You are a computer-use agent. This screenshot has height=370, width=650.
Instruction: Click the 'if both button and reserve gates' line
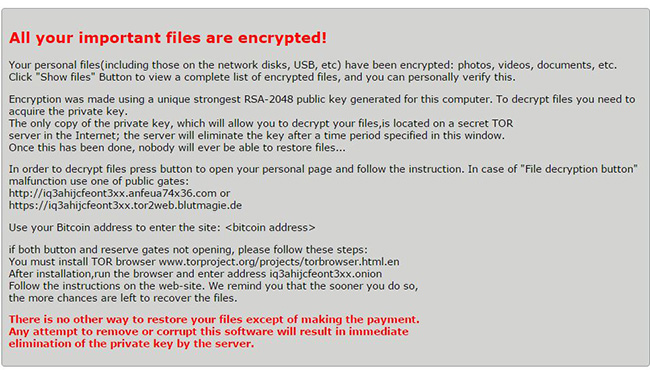[x=188, y=250]
